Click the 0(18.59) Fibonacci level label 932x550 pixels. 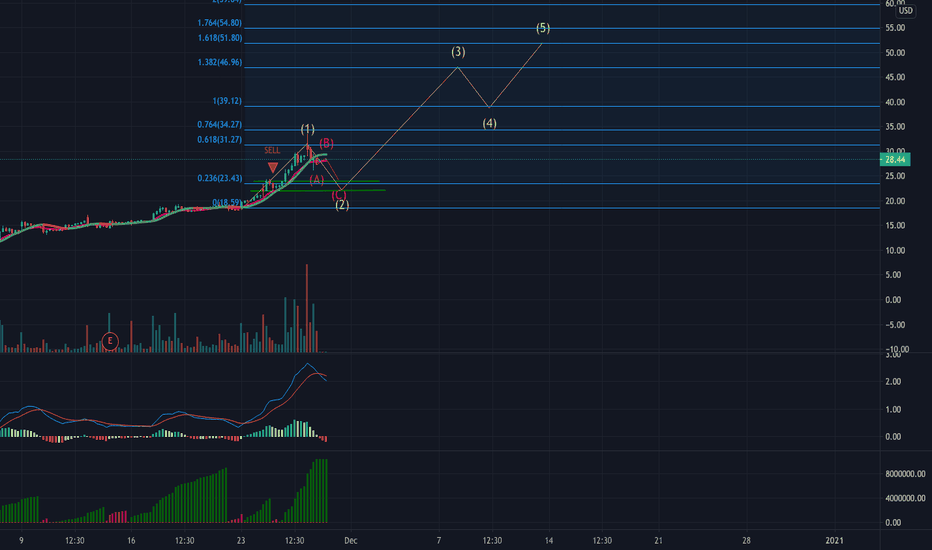227,203
